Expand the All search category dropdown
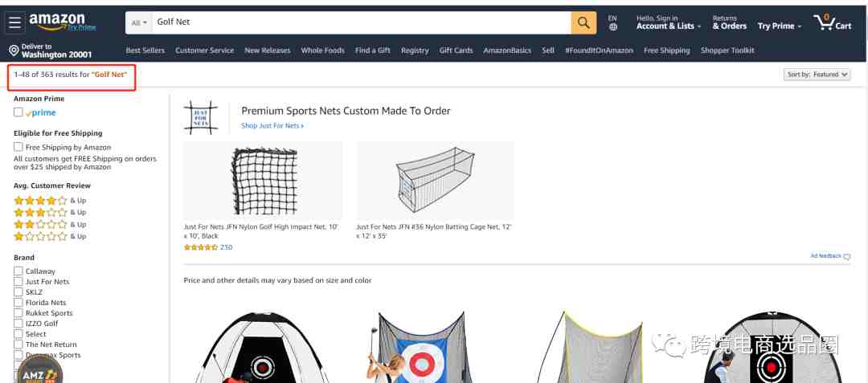868x383 pixels. [x=139, y=22]
